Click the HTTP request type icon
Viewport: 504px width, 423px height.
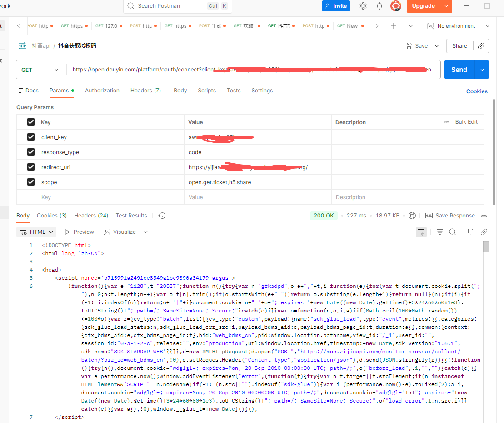click(x=22, y=45)
